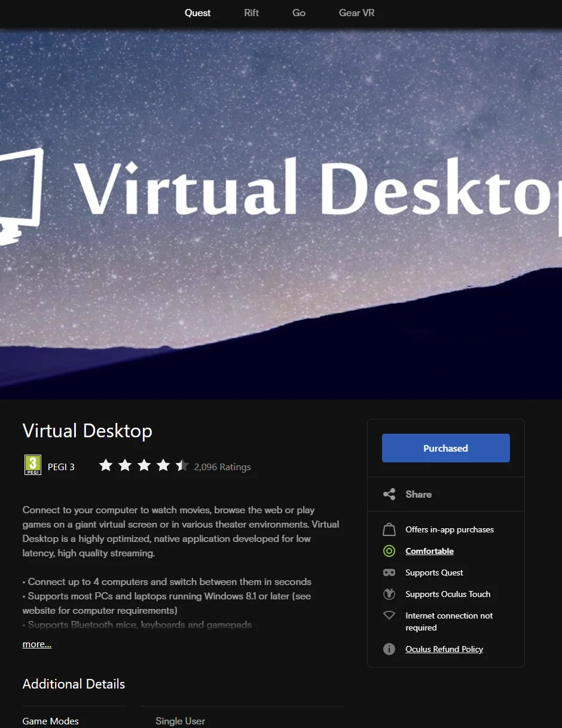Click the Supports Quest text
Image resolution: width=562 pixels, height=728 pixels.
click(434, 572)
